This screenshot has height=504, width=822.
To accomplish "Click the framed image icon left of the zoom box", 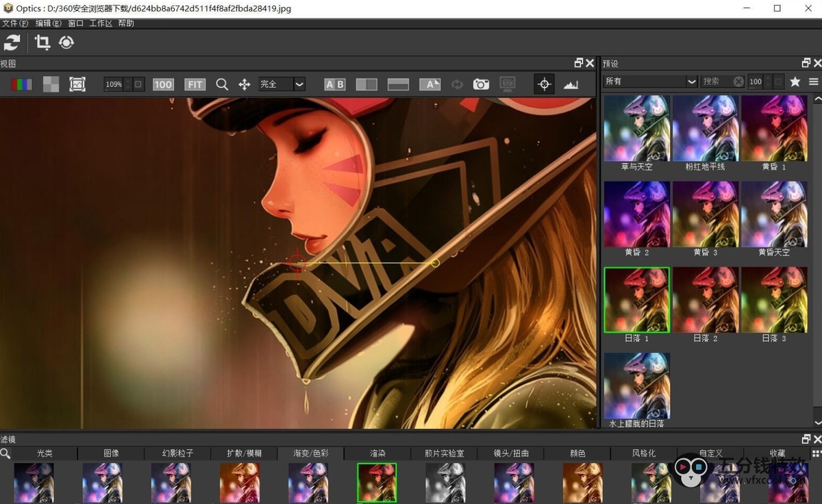I will [77, 84].
